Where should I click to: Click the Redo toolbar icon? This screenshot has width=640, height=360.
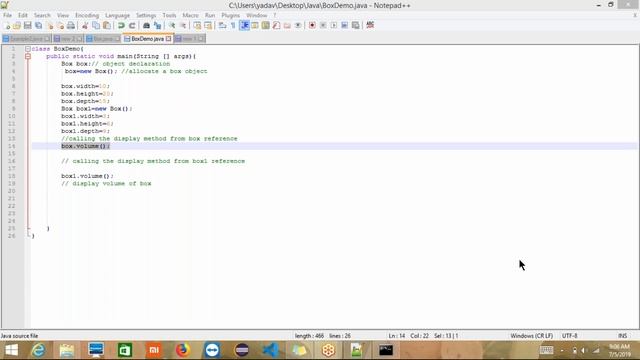[132, 25]
